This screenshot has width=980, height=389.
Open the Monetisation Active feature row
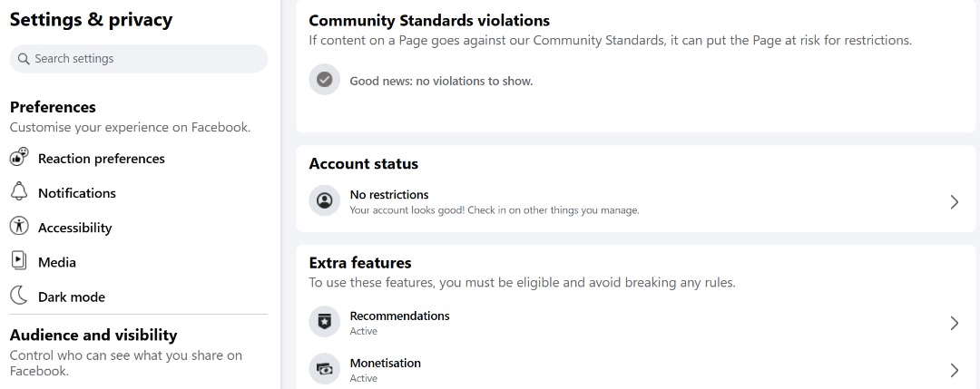click(635, 370)
